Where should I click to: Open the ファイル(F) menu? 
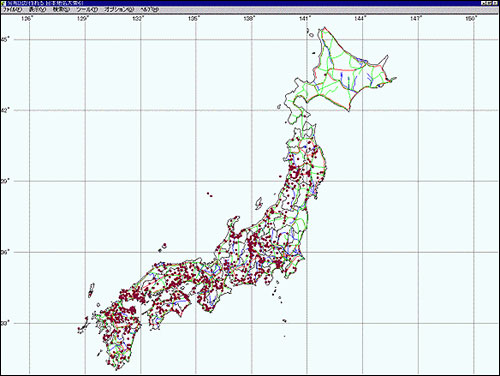pyautogui.click(x=12, y=10)
